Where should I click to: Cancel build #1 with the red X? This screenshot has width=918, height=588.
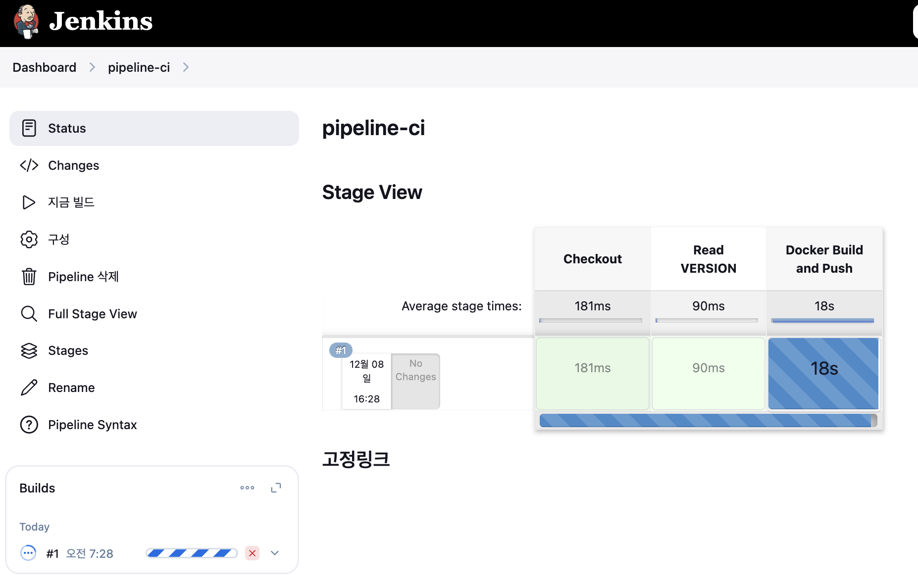[x=253, y=553]
